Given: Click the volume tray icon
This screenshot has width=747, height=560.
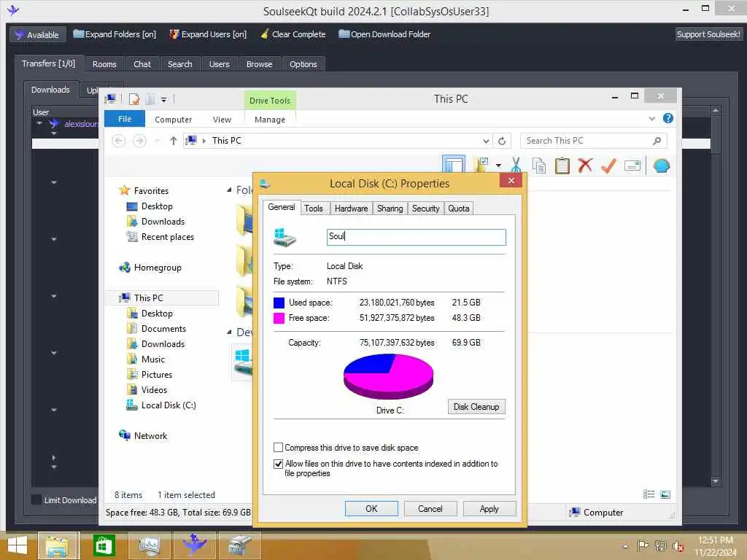Looking at the screenshot, I should (678, 546).
